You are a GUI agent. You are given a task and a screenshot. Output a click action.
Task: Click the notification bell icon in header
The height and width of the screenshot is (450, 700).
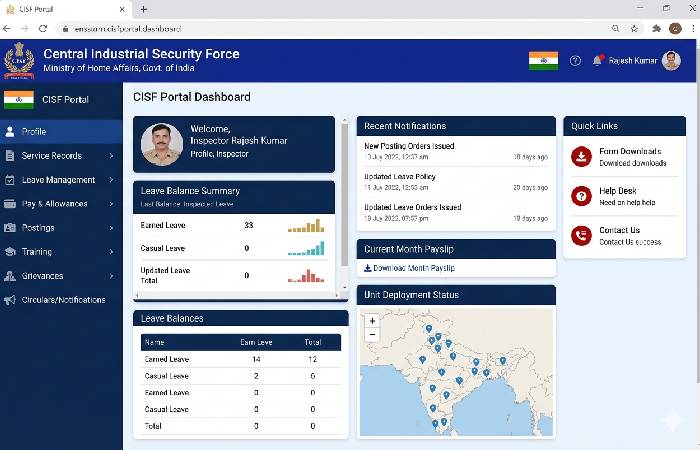pos(597,61)
